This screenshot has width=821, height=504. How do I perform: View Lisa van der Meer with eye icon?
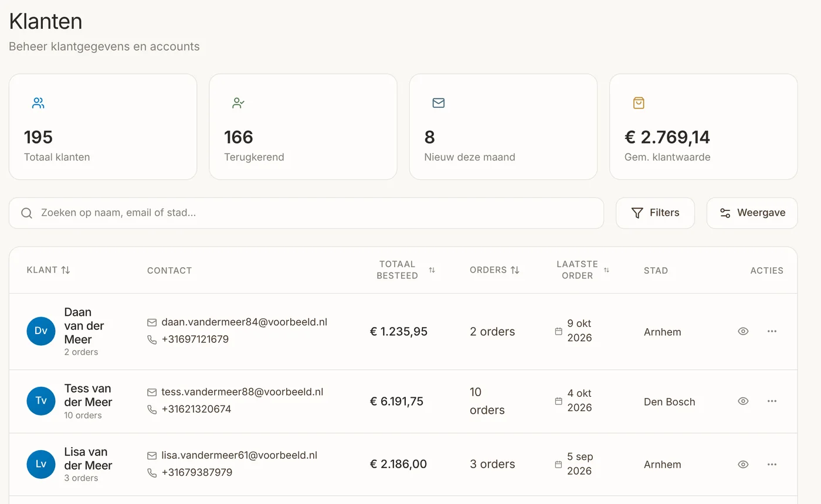pyautogui.click(x=743, y=464)
